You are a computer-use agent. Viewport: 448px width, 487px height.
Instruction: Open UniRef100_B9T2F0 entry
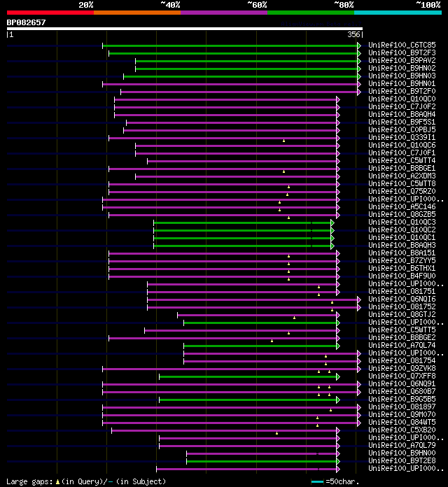click(x=402, y=91)
